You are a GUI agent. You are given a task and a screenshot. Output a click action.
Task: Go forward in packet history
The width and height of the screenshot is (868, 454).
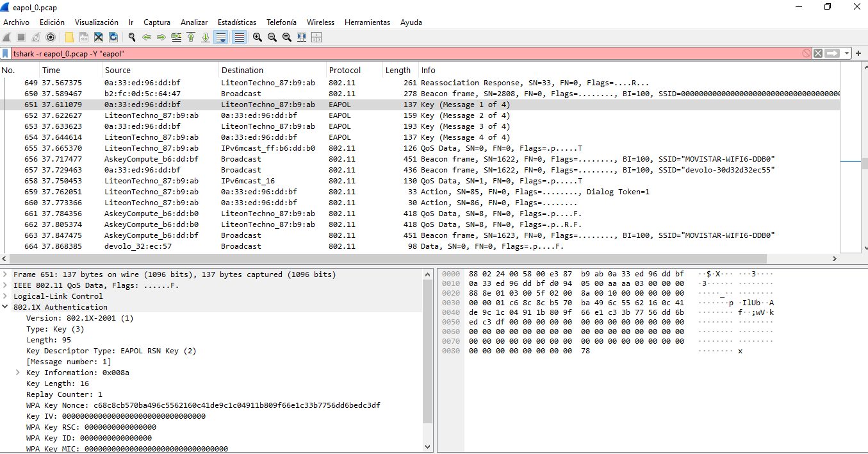tap(161, 37)
